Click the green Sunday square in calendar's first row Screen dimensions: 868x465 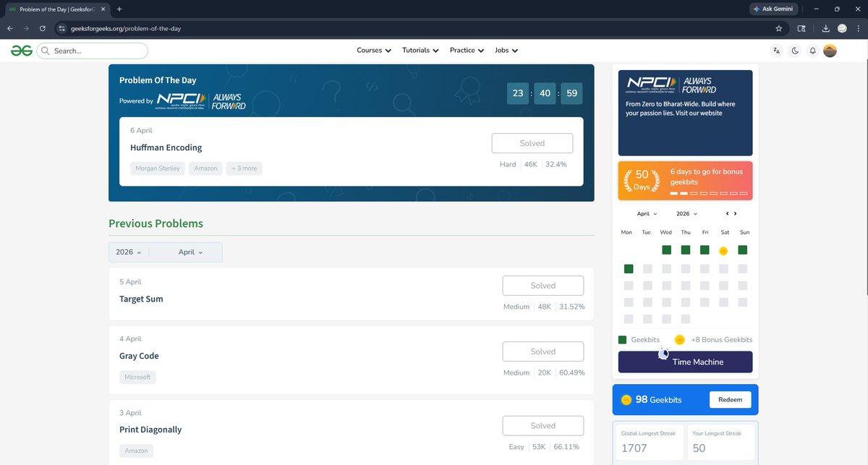click(742, 250)
